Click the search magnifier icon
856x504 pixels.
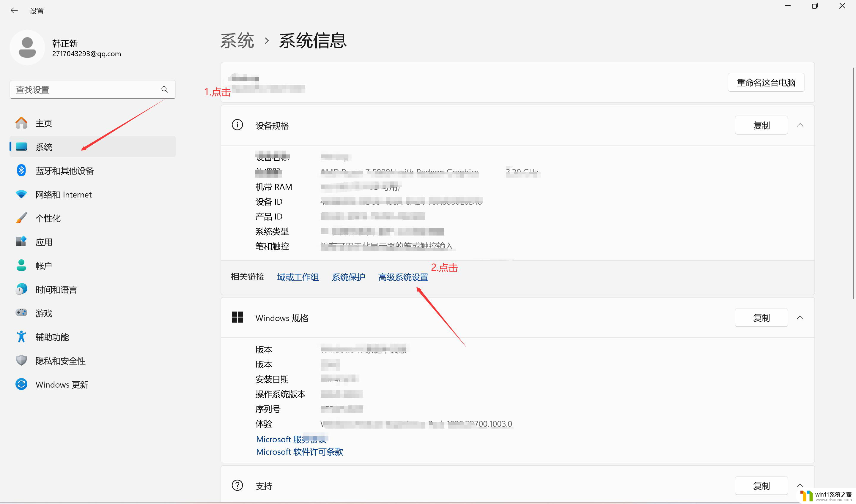(164, 89)
